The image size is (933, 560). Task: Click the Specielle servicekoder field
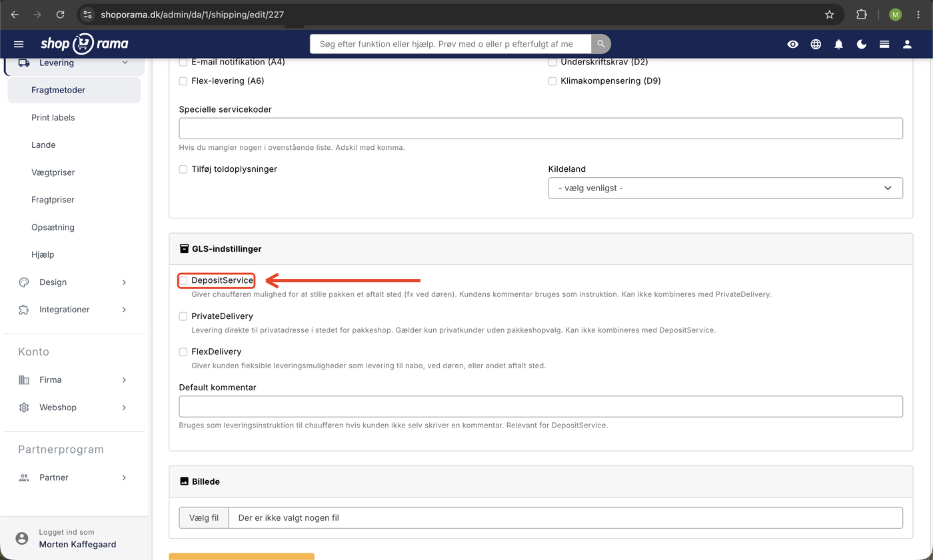[541, 129]
